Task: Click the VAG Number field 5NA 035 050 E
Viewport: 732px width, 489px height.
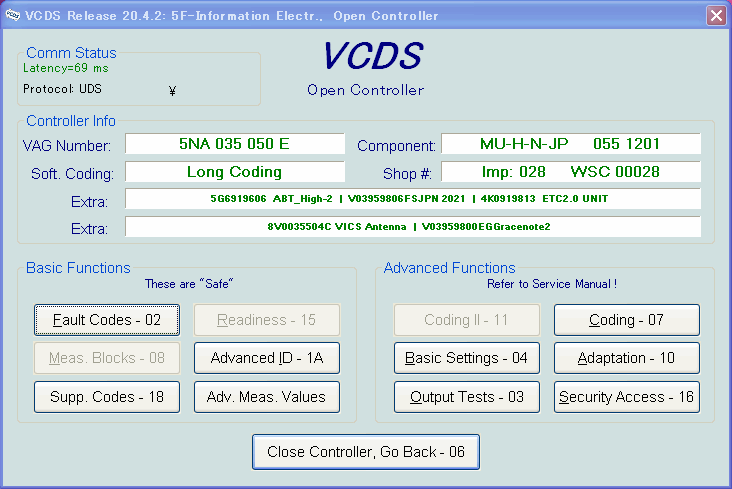Action: click(x=235, y=144)
